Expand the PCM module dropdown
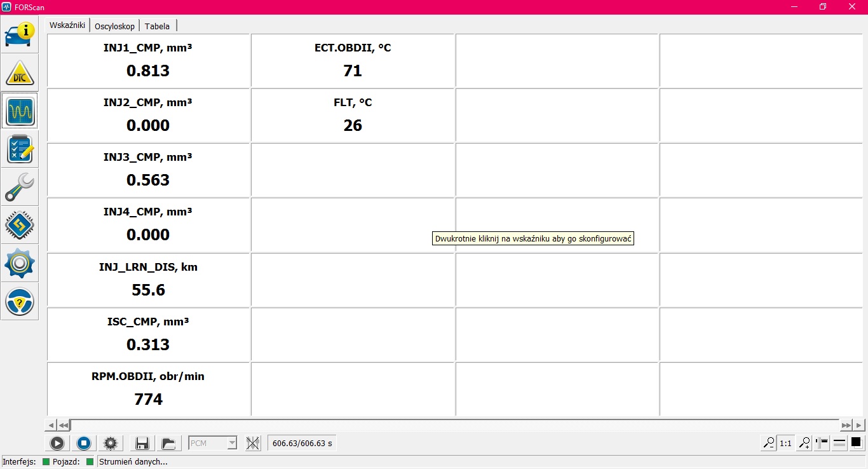 pos(232,443)
